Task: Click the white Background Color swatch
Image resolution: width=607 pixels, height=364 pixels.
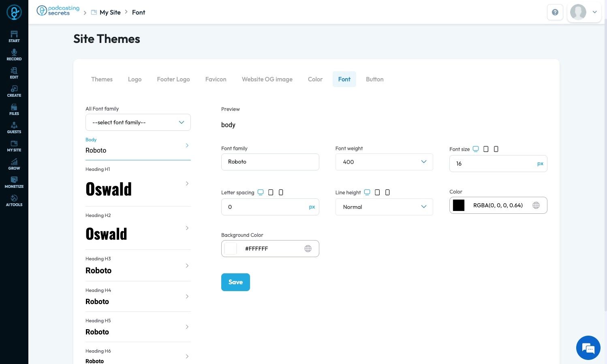Action: [x=231, y=249]
